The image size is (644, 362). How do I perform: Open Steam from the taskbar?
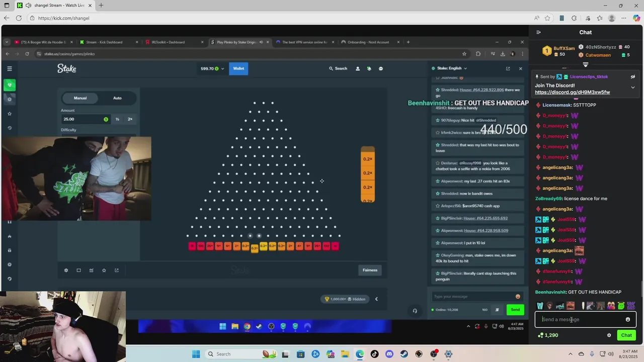click(404, 354)
